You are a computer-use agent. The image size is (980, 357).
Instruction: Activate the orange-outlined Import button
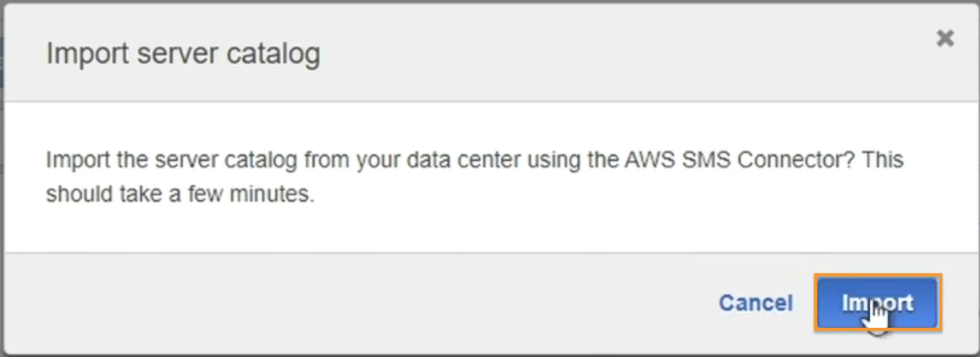(878, 303)
